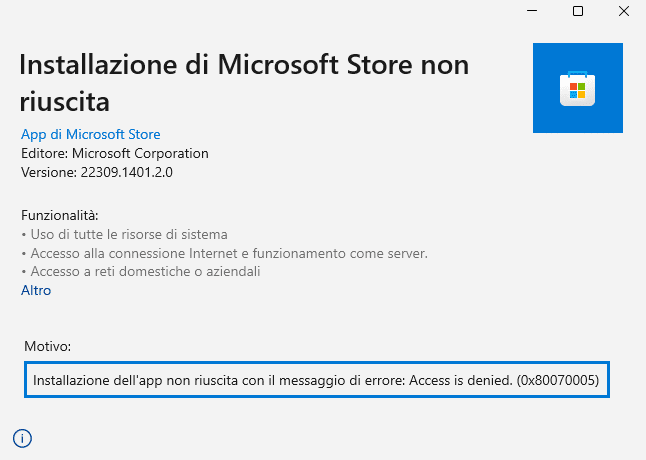Open the App di Microsoft Store link

click(91, 134)
